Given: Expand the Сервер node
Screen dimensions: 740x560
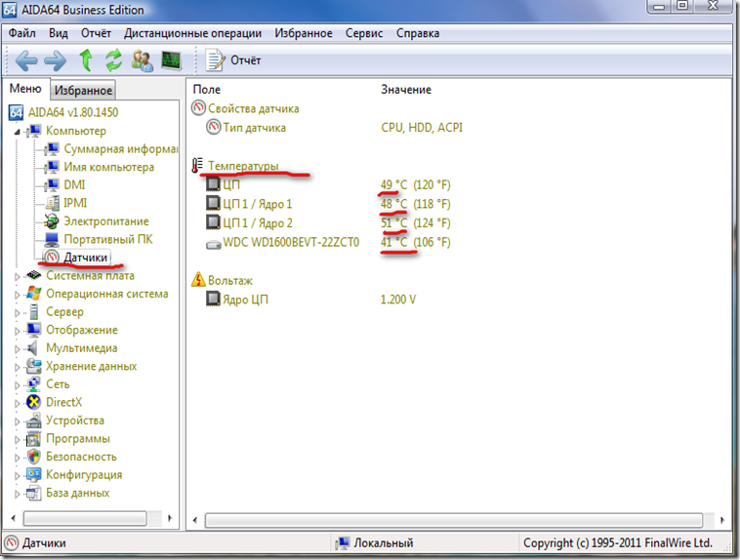Looking at the screenshot, I should (x=17, y=313).
